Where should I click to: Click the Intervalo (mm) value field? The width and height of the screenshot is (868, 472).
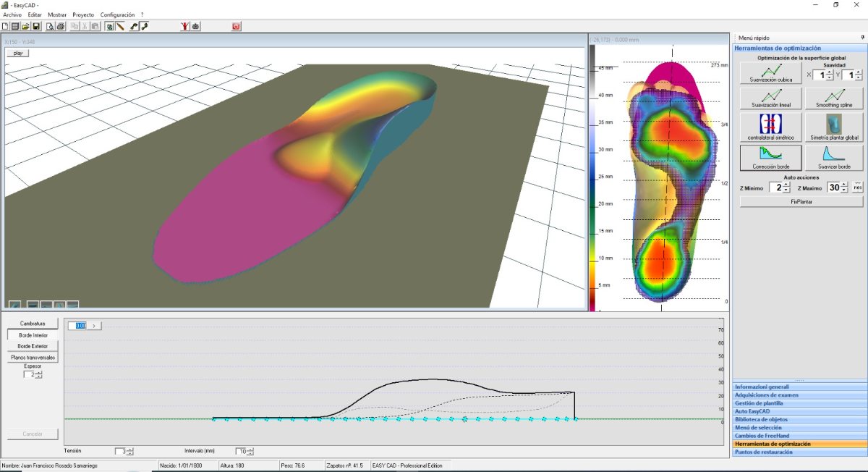(x=242, y=451)
